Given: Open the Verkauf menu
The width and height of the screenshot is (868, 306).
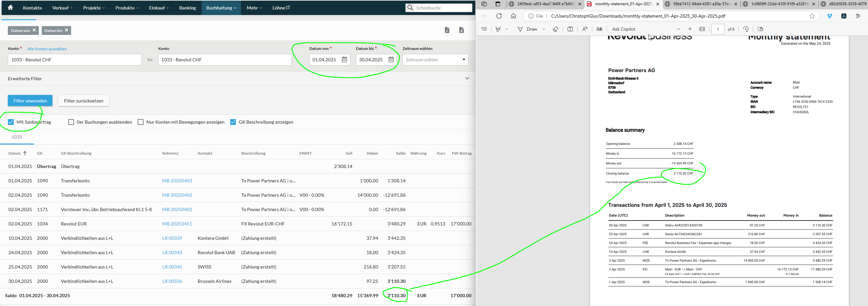Looking at the screenshot, I should point(62,8).
